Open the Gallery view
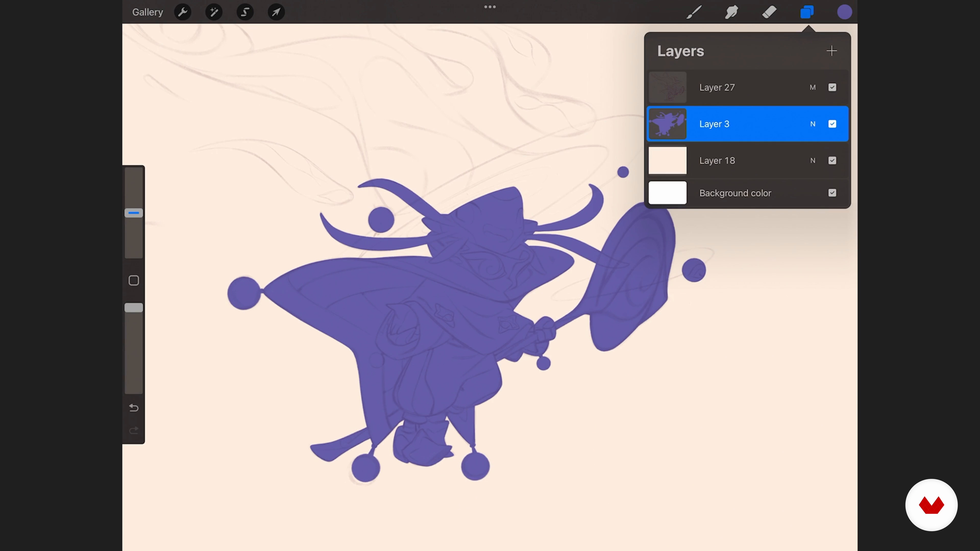This screenshot has height=551, width=980. [147, 12]
